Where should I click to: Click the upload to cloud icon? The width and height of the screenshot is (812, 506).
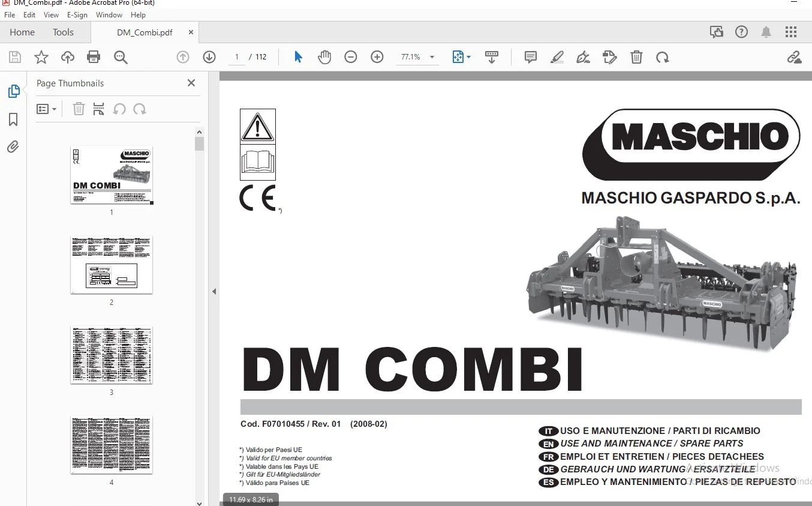point(68,57)
